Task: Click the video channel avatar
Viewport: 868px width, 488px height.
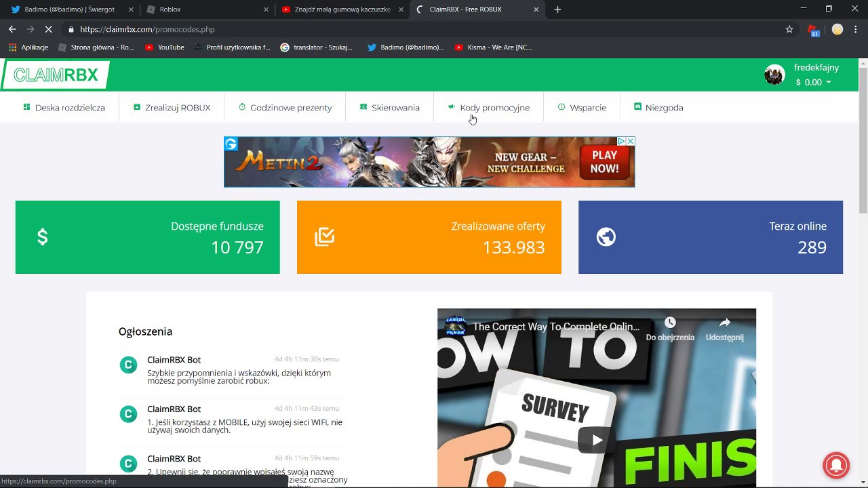Action: pos(455,327)
